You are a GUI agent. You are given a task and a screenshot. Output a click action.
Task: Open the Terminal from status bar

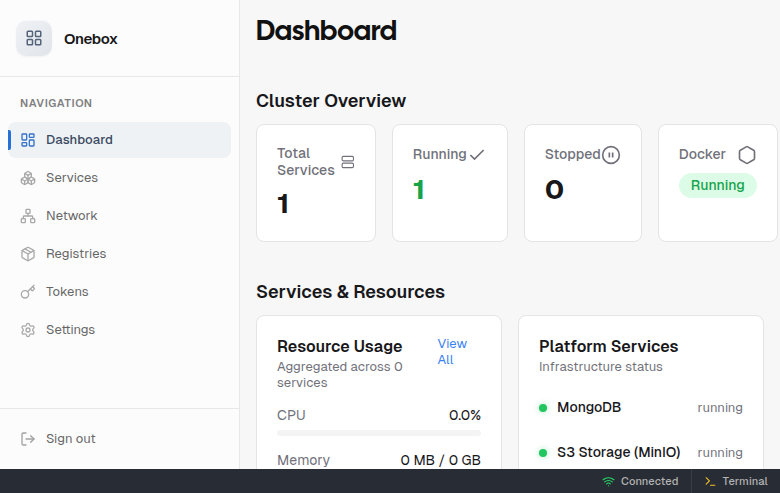click(736, 481)
